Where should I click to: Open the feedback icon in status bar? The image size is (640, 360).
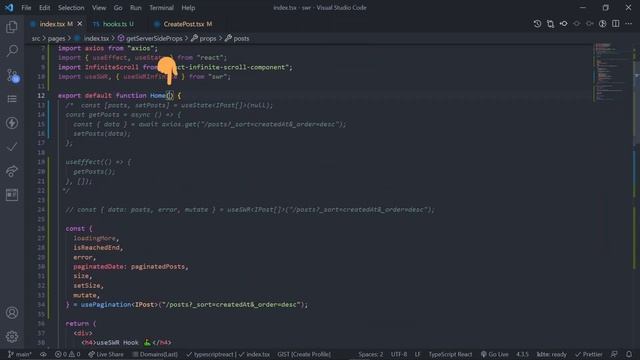[x=614, y=354]
